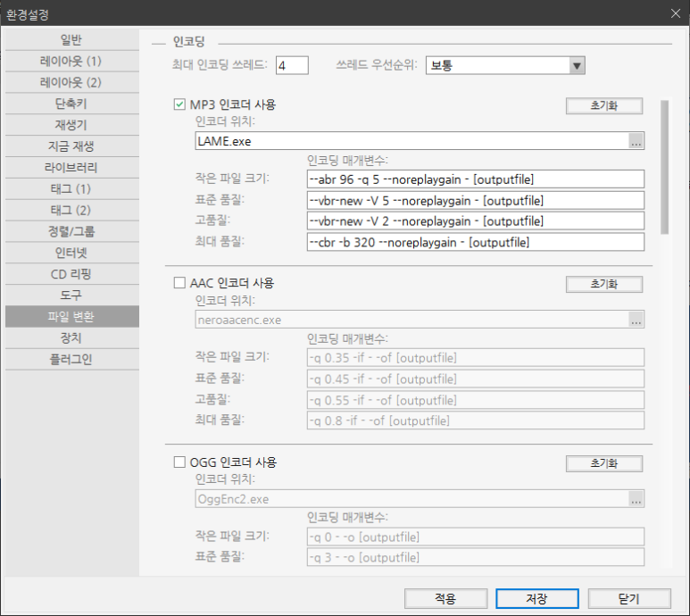This screenshot has width=690, height=616.
Task: Switch to 레이아웃 (2) settings
Action: point(72,82)
